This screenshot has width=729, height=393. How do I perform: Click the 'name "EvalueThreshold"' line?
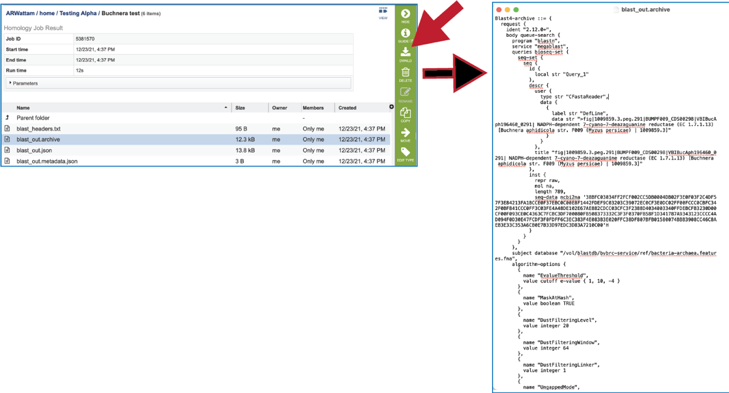tap(556, 275)
